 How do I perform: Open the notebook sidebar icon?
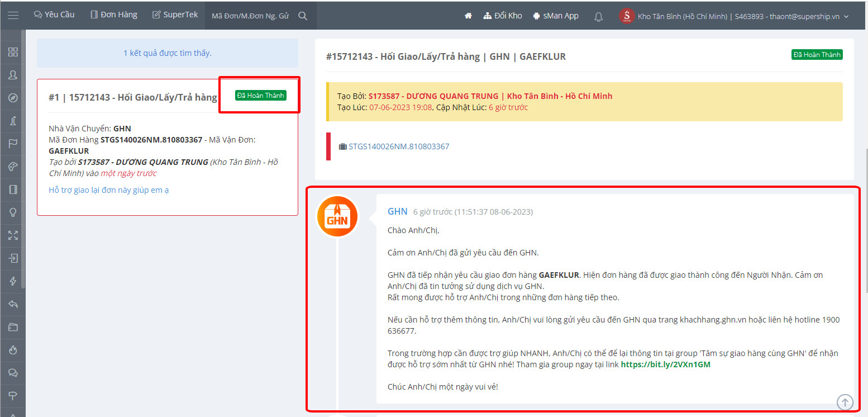coord(13,189)
